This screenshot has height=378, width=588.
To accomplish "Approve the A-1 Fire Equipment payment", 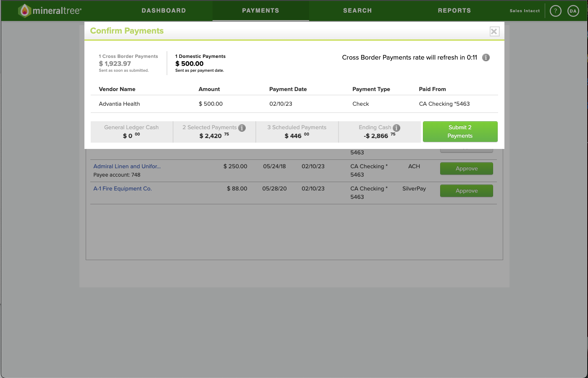I will 466,191.
